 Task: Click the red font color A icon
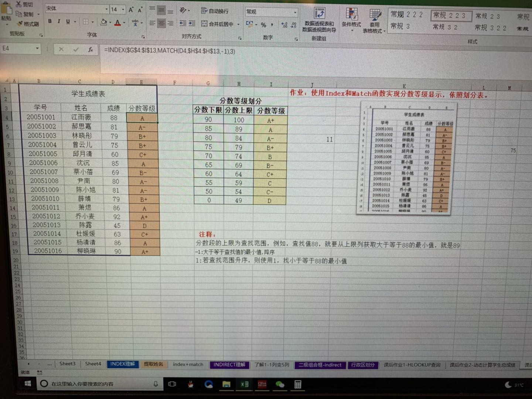(x=117, y=23)
